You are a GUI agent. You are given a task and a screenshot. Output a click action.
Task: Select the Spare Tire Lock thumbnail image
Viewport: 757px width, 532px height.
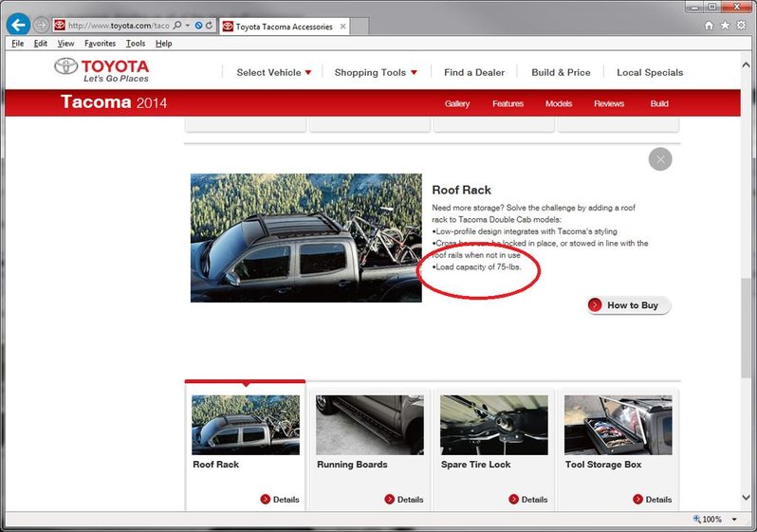pyautogui.click(x=494, y=425)
